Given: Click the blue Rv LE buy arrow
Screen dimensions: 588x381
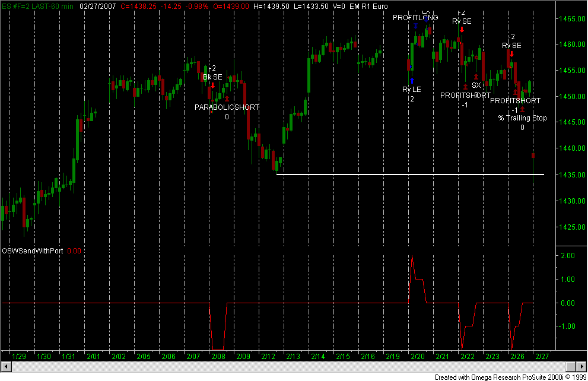Looking at the screenshot, I should [x=412, y=80].
